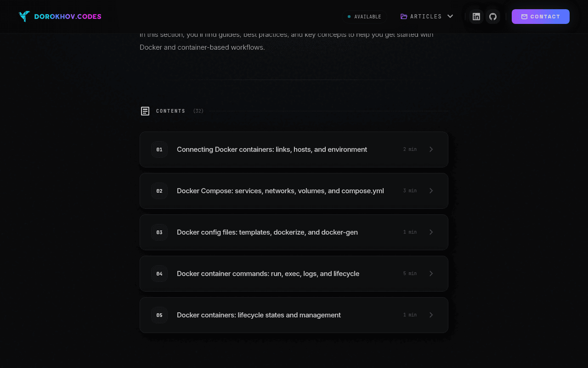Open the Articles menu
This screenshot has width=588, height=368.
[427, 17]
